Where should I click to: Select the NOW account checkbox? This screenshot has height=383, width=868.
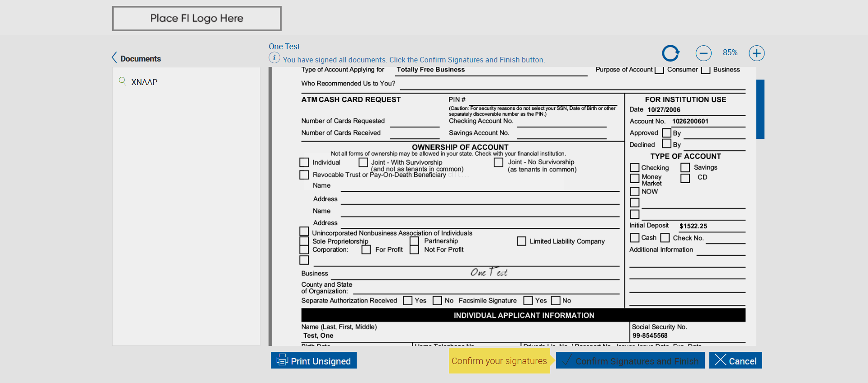pyautogui.click(x=635, y=192)
